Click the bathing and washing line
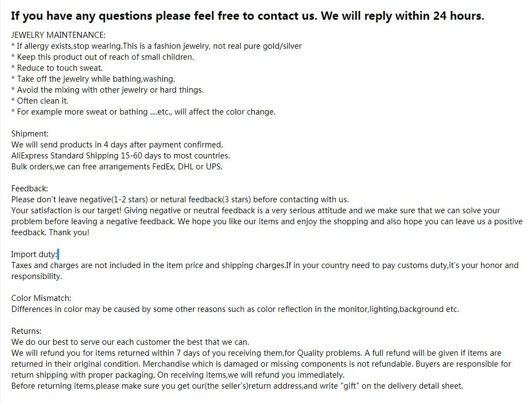The image size is (532, 404). pyautogui.click(x=93, y=79)
